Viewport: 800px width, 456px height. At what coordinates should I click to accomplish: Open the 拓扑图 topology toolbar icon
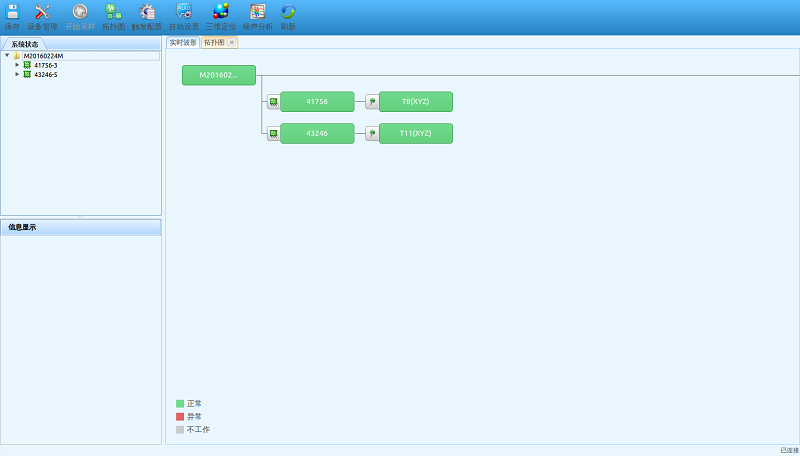113,12
